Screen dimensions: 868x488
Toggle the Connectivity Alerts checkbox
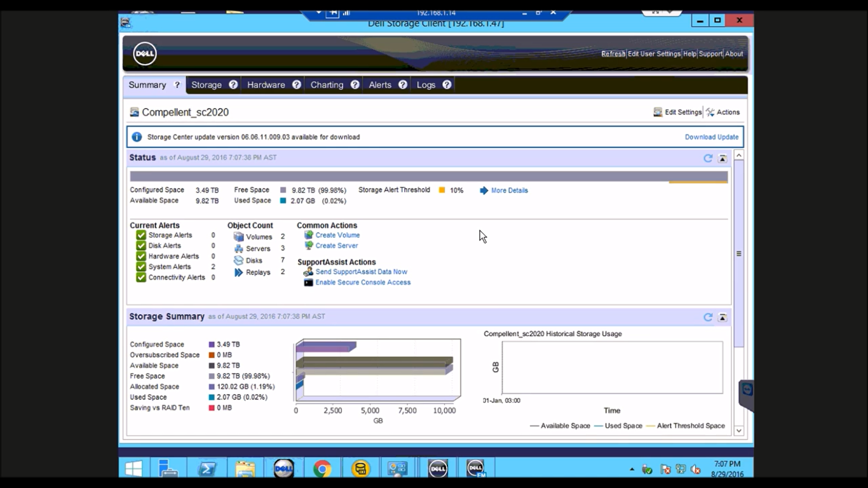140,277
